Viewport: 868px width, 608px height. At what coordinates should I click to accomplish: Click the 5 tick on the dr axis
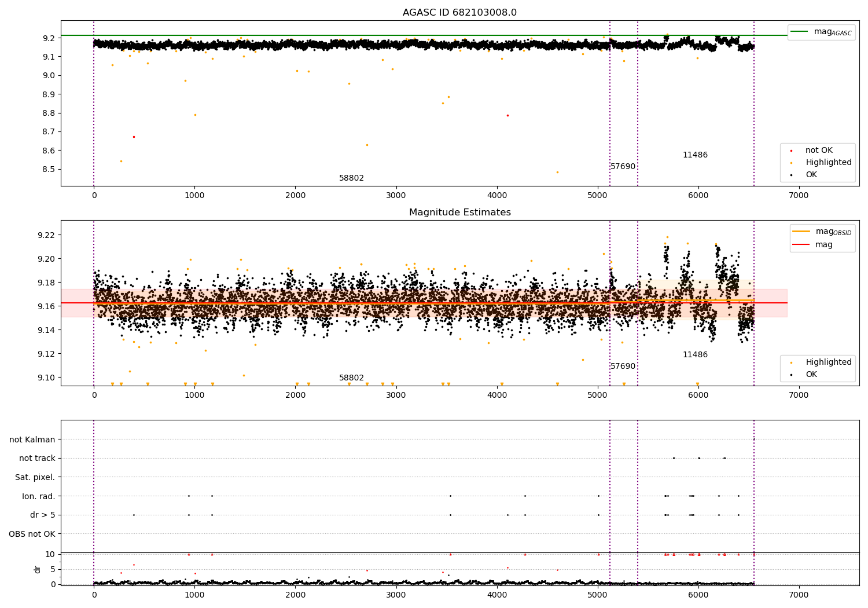point(53,569)
